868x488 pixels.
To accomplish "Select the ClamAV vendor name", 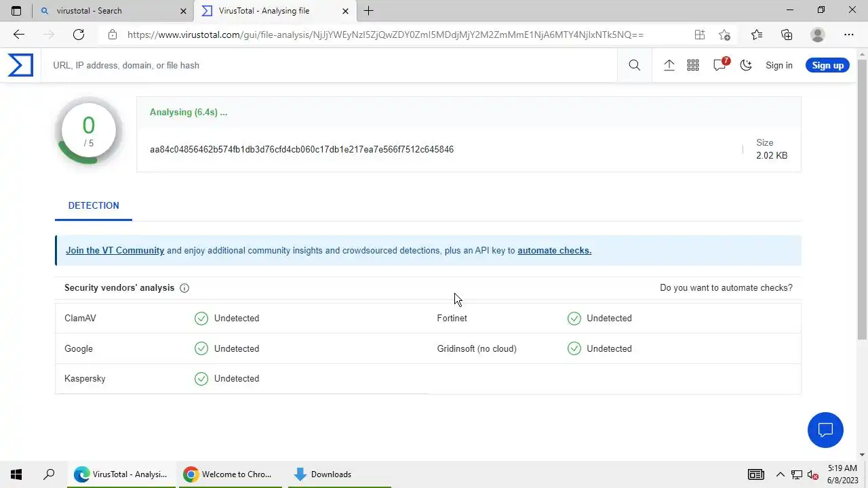I will tap(80, 318).
